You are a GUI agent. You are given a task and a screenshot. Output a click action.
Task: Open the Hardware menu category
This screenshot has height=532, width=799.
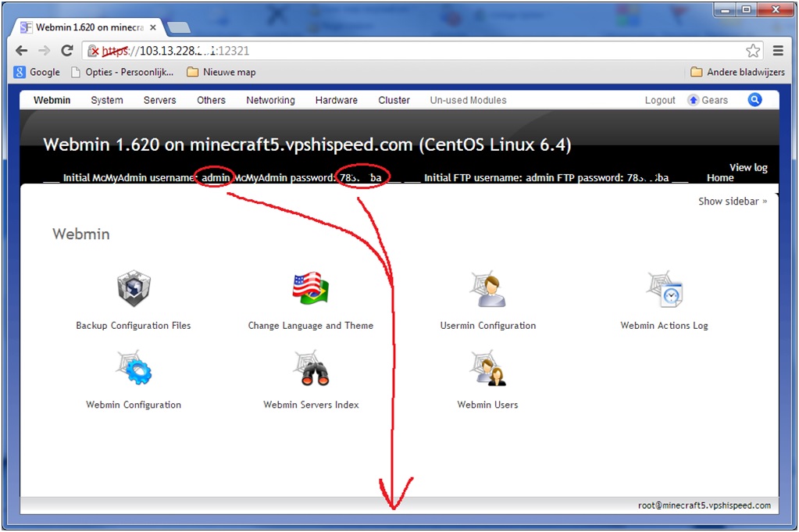337,101
